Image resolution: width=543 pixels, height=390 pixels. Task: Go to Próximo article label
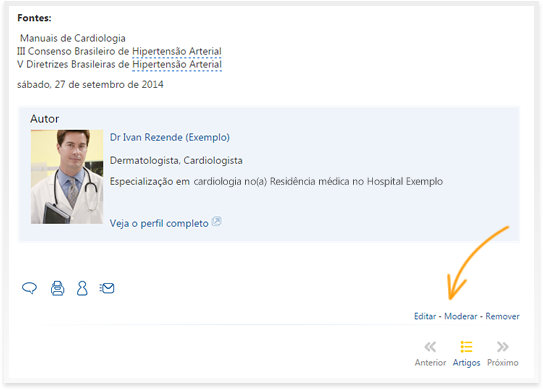point(502,363)
